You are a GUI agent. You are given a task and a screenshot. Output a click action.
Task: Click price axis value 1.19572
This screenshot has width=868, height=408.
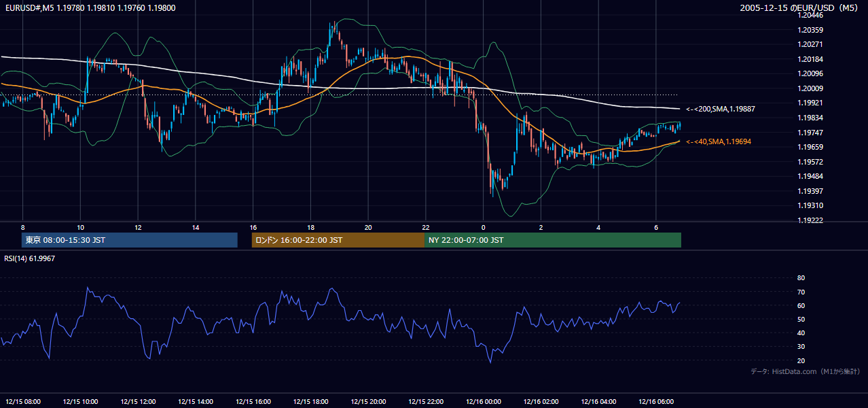810,162
